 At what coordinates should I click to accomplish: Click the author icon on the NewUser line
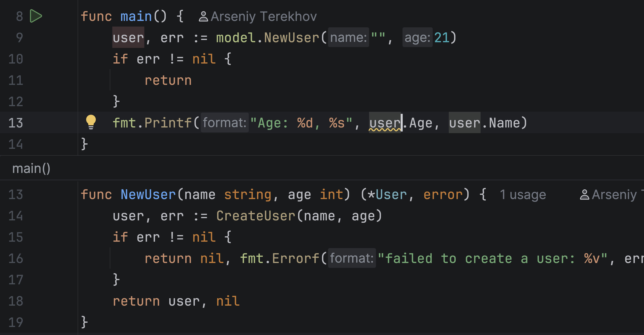click(584, 195)
